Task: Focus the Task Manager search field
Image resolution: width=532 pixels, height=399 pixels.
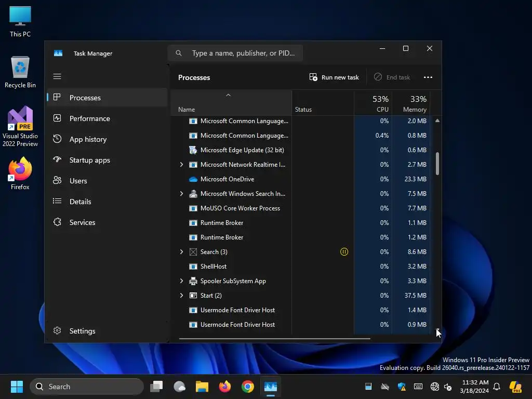Action: coord(235,53)
